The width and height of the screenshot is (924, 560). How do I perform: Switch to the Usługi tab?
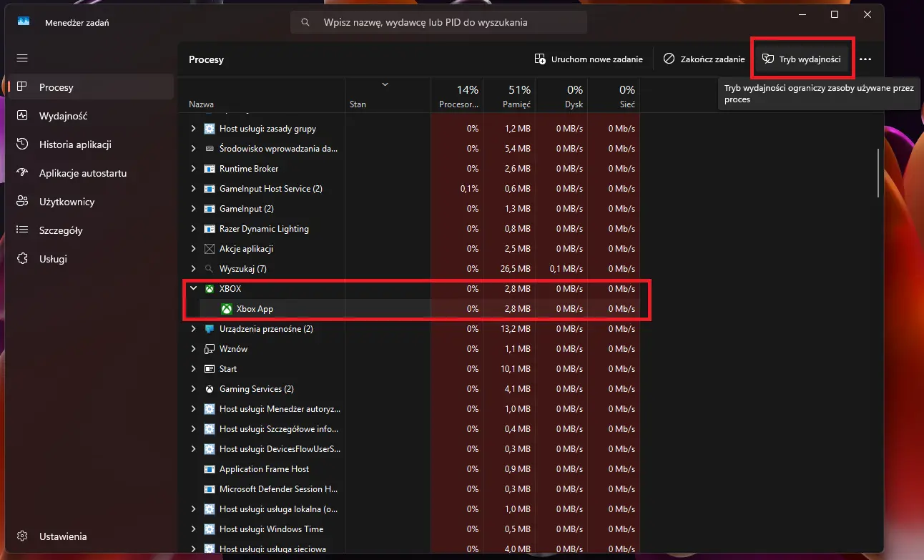92,259
